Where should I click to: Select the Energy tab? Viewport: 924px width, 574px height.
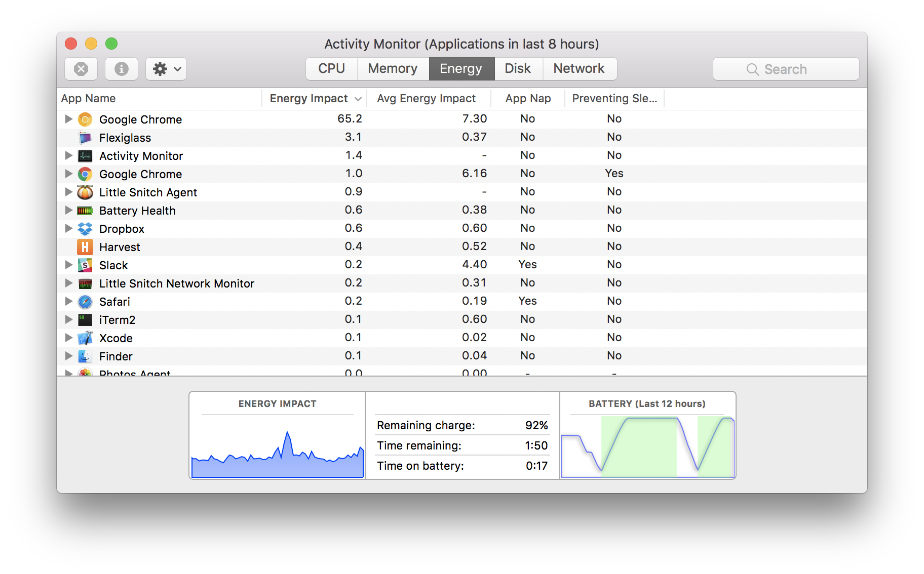(461, 68)
